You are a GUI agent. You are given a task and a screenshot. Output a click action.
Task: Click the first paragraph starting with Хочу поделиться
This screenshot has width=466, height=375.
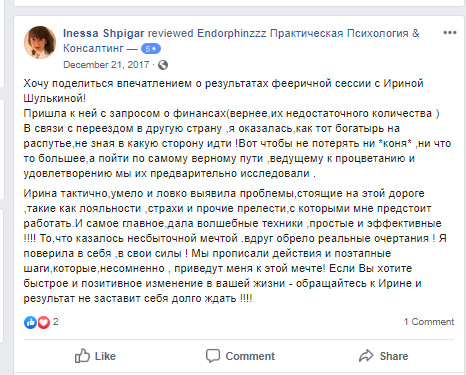tap(237, 128)
